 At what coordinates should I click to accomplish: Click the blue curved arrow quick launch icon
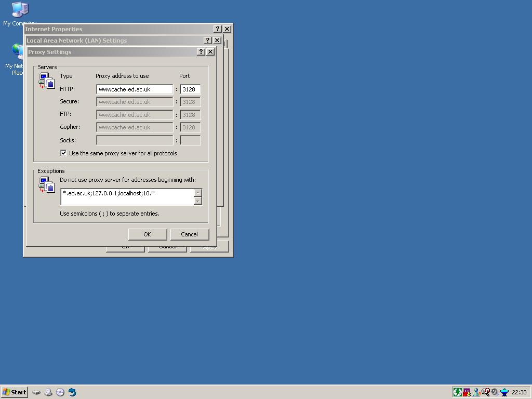pos(72,393)
